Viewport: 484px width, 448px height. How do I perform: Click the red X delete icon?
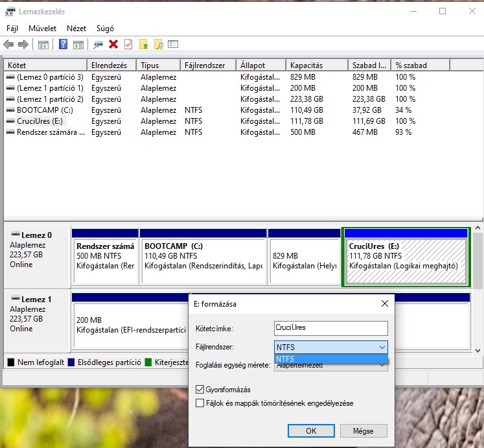(x=113, y=45)
